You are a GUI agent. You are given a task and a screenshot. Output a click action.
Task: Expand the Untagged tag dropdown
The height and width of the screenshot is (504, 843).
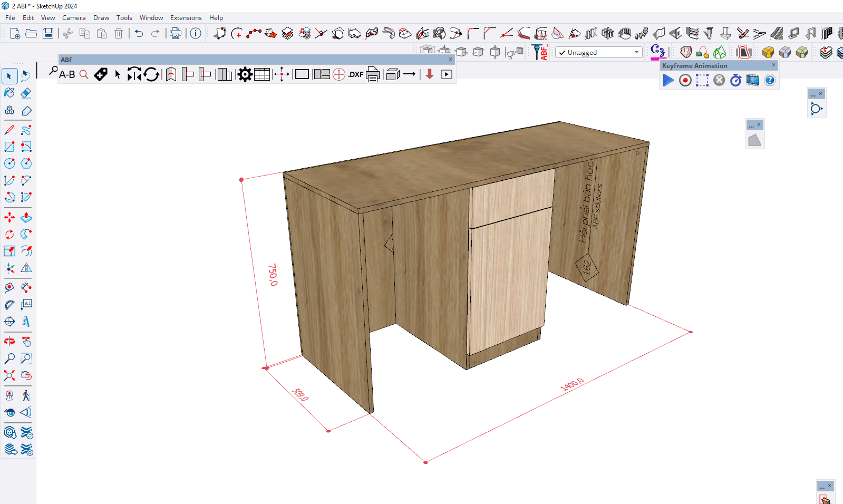[636, 52]
